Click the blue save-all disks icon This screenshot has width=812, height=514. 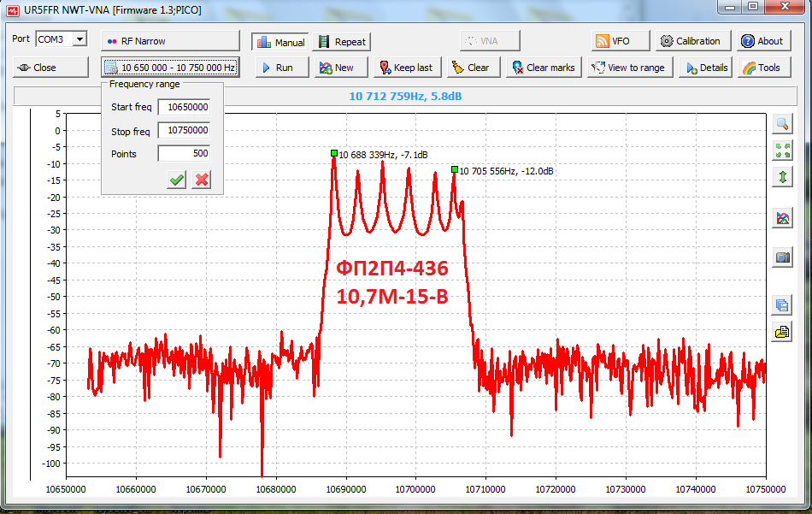(781, 304)
